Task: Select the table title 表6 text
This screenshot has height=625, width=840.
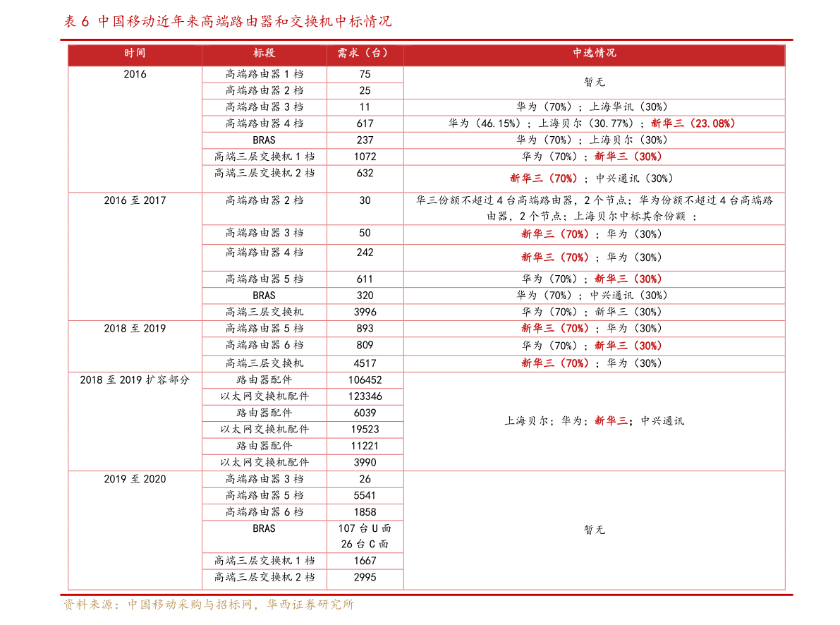Action: pos(228,21)
